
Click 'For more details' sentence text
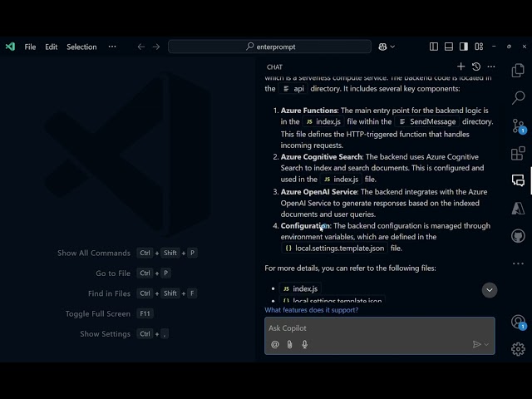click(350, 268)
